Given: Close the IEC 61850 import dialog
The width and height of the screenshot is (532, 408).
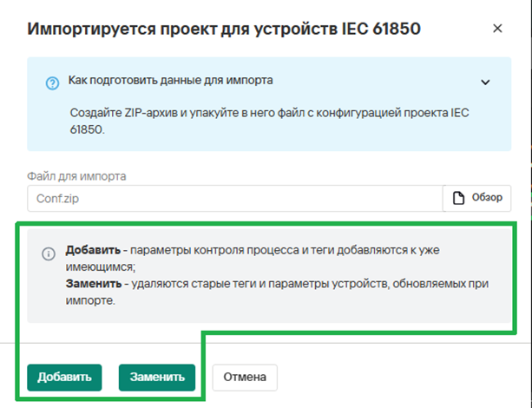Looking at the screenshot, I should point(497,29).
